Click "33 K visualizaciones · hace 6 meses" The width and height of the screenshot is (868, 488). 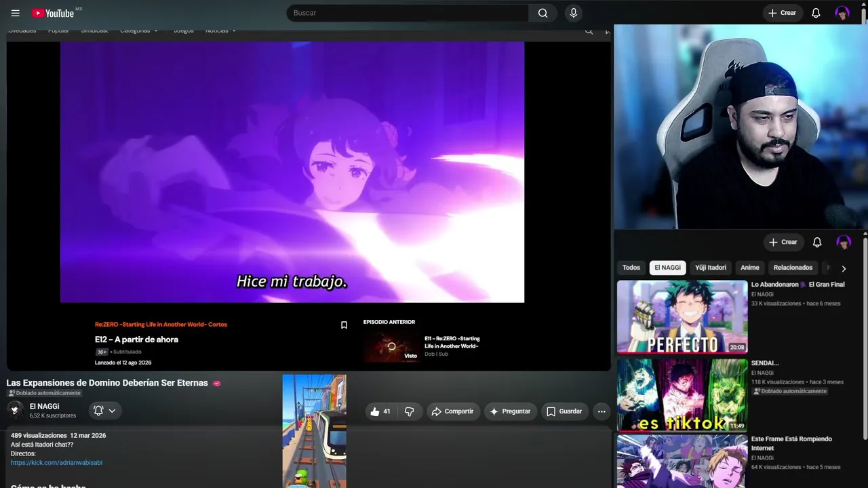(796, 304)
